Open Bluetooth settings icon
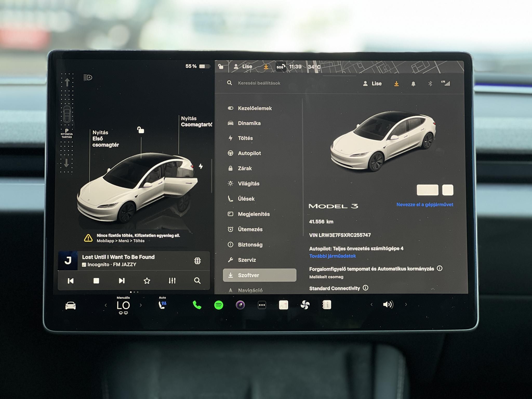 (430, 84)
